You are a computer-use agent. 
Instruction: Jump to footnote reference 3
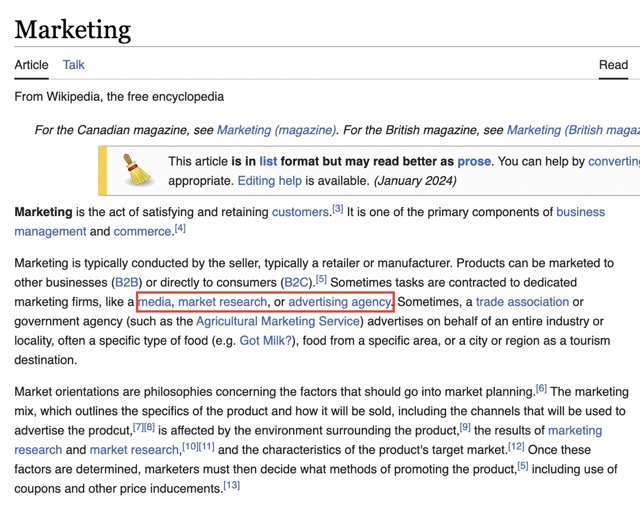(338, 209)
